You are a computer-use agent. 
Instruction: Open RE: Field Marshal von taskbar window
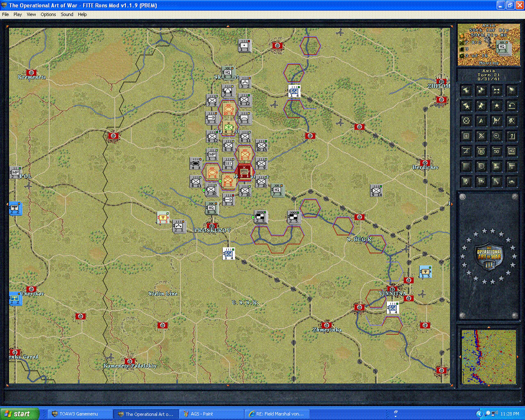276,414
